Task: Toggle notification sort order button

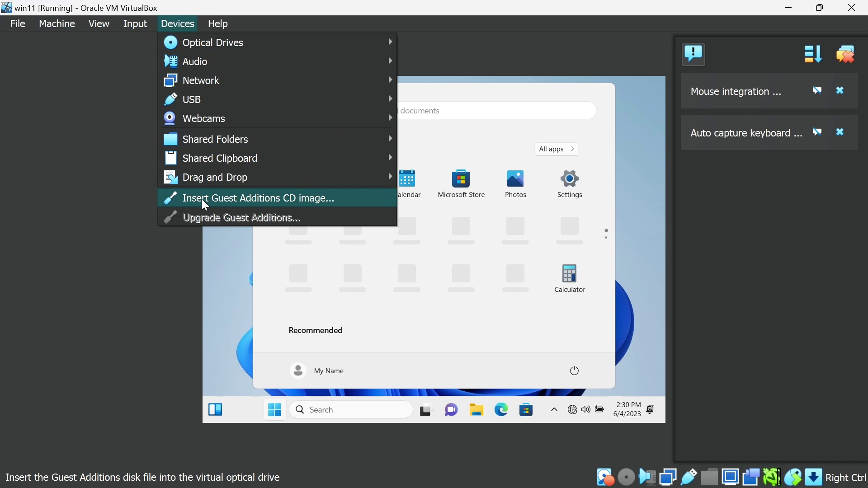Action: point(813,55)
